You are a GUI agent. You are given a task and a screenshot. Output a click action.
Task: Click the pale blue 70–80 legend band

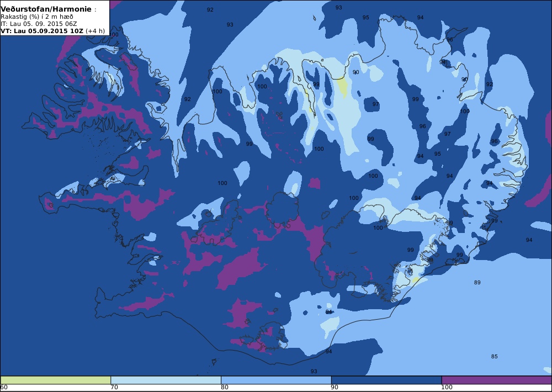[166, 380]
